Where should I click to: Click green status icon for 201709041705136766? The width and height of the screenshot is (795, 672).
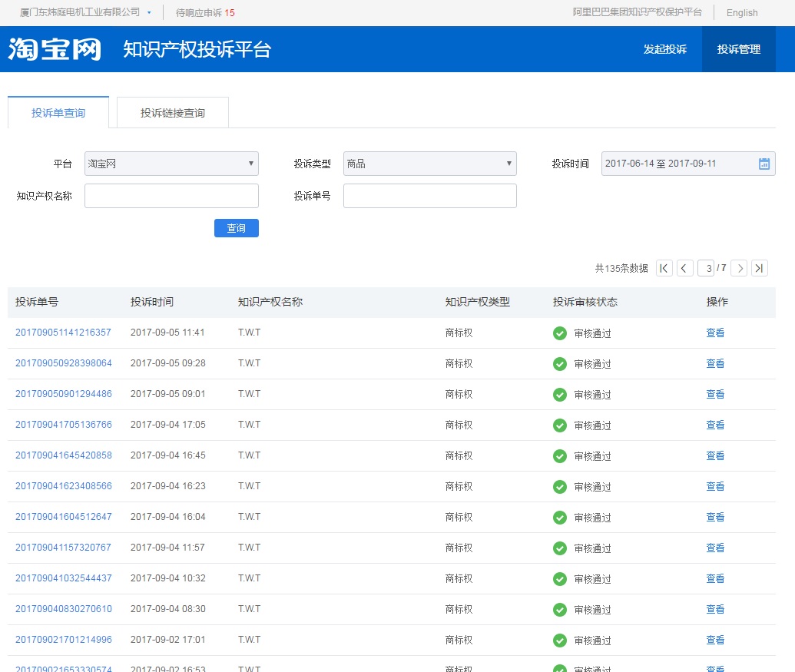tap(560, 425)
